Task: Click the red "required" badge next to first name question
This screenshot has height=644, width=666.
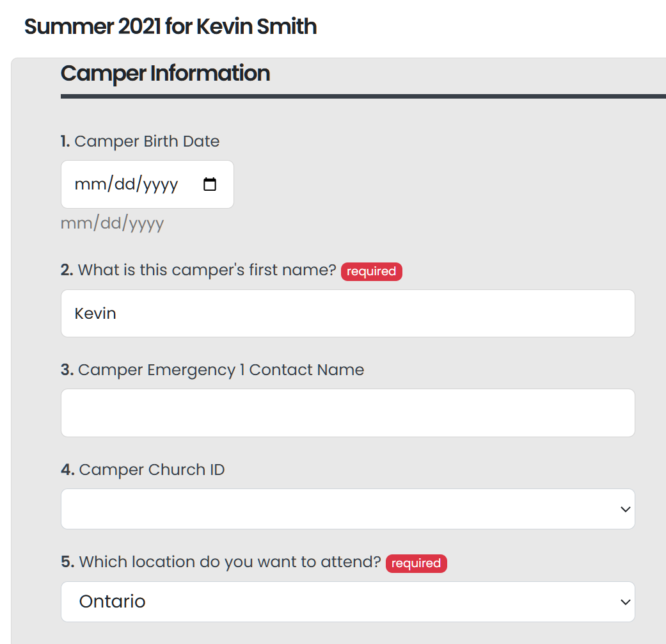Action: (x=371, y=271)
